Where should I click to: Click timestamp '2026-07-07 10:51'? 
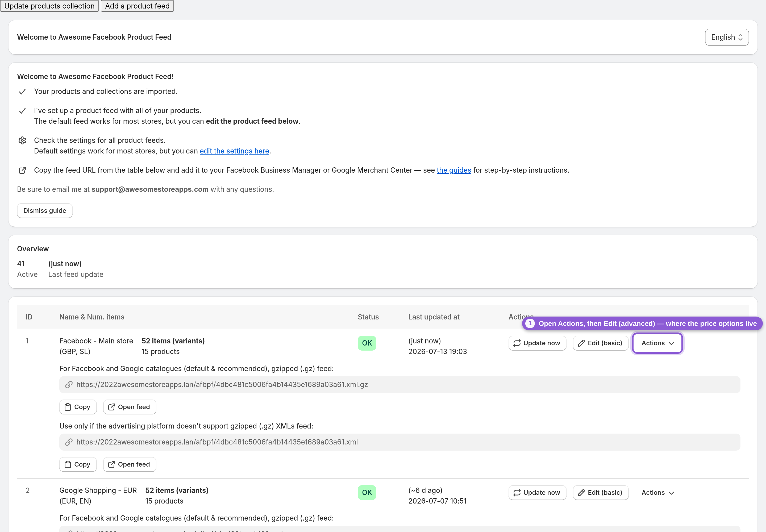pyautogui.click(x=437, y=501)
